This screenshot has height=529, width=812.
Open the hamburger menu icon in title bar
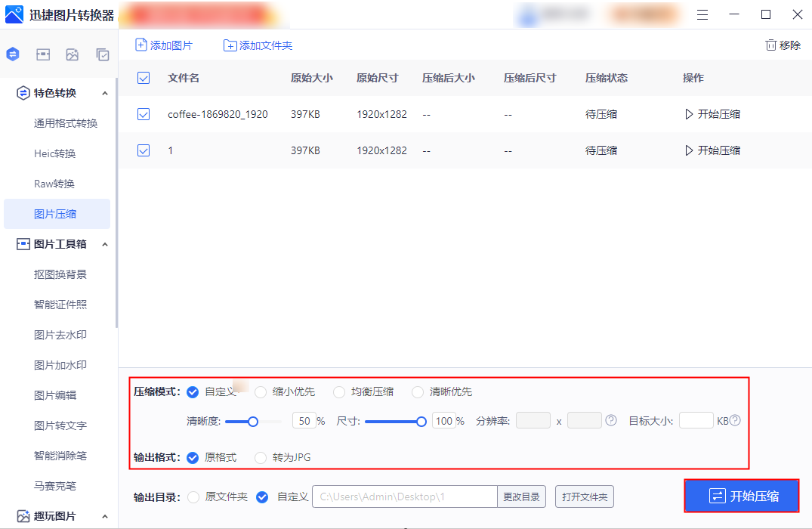(702, 15)
